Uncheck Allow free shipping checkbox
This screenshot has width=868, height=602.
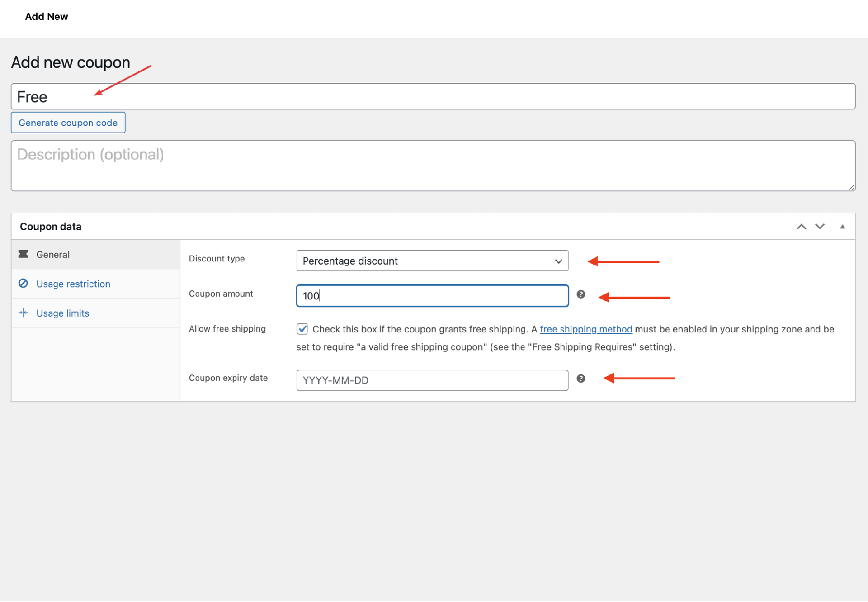pos(302,329)
